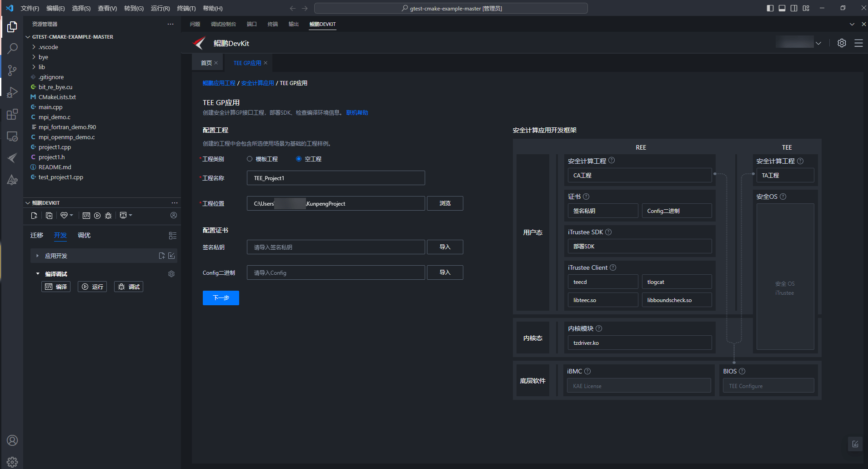This screenshot has height=469, width=868.
Task: Expand the 应用开发 section
Action: [x=37, y=256]
